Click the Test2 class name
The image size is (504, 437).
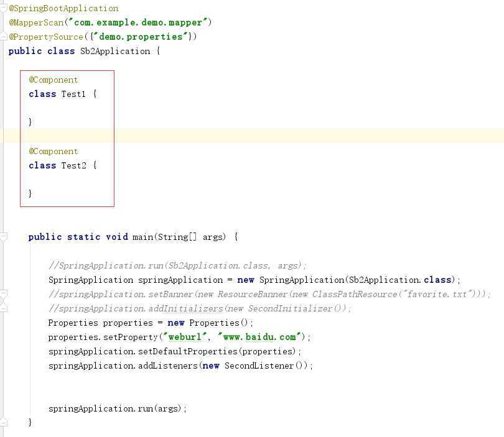coord(73,165)
